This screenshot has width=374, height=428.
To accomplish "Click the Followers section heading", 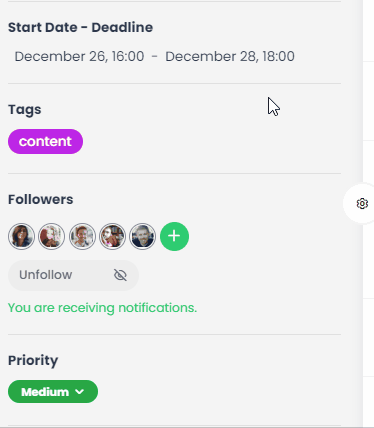I will click(x=41, y=199).
